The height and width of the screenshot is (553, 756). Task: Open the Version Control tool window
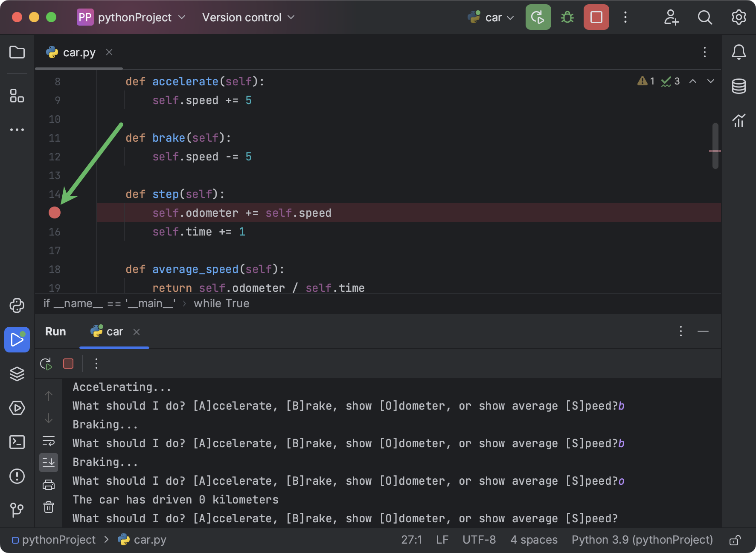(17, 509)
